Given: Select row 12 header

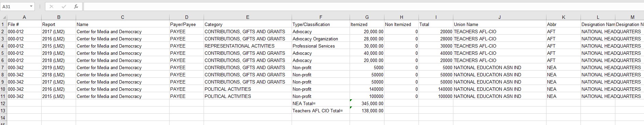Looking at the screenshot, I should (3, 103).
